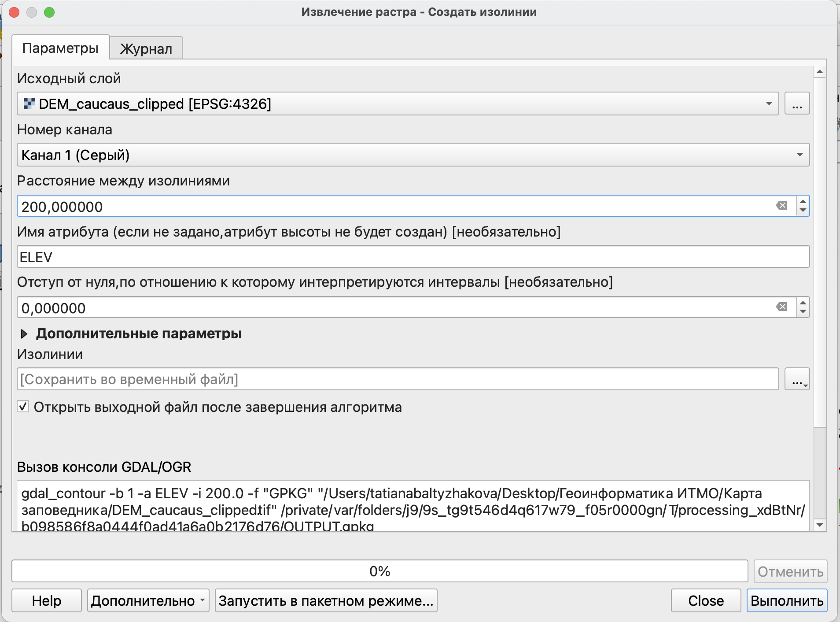Increase contour interval with up arrow
Viewport: 840px width, 622px height.
[x=803, y=202]
